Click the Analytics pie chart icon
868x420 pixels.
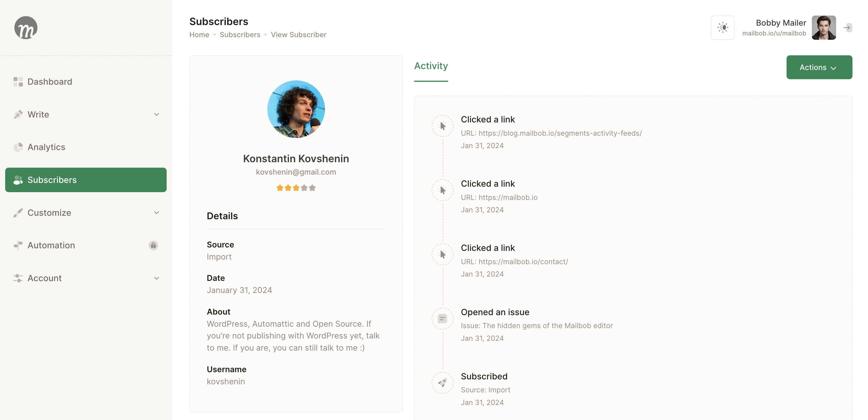click(18, 147)
